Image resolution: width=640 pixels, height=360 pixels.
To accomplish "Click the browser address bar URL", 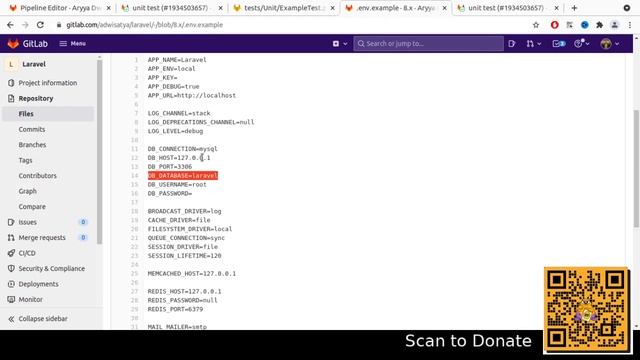I will (144, 25).
